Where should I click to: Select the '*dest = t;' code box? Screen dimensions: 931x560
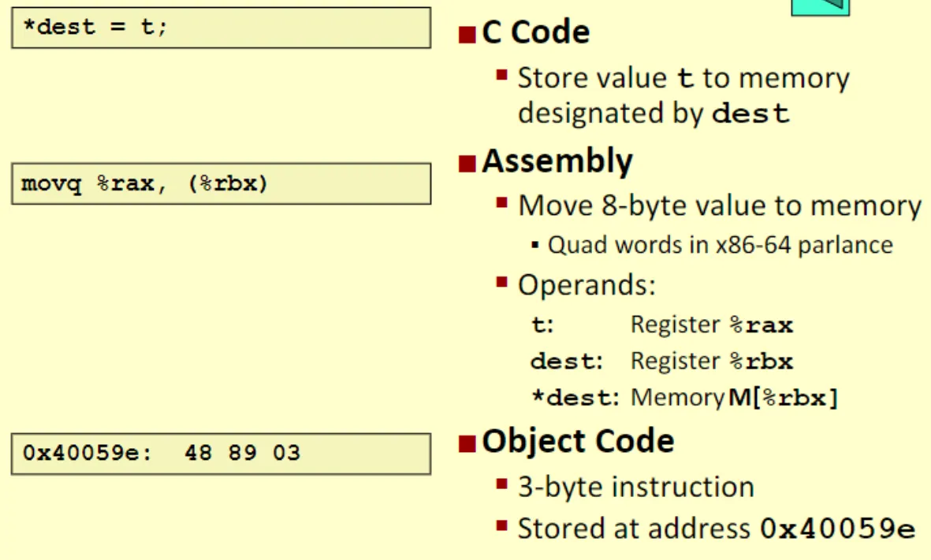221,28
